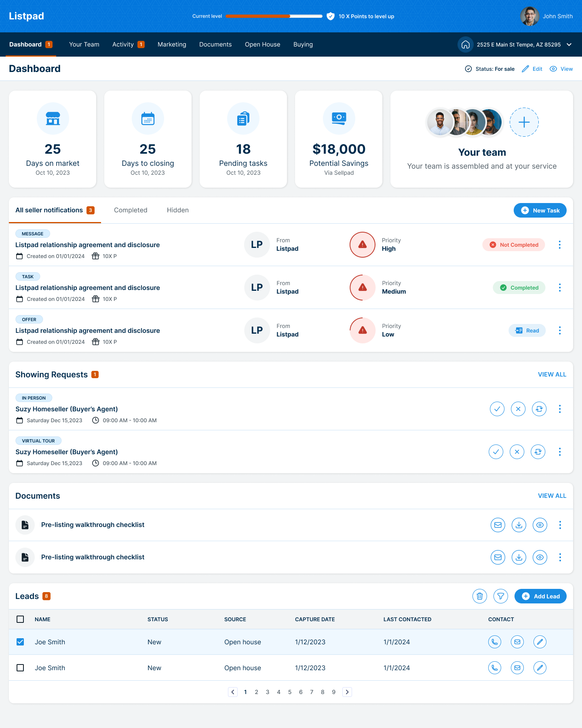Open the Buying nav tab
The image size is (582, 728).
click(303, 44)
